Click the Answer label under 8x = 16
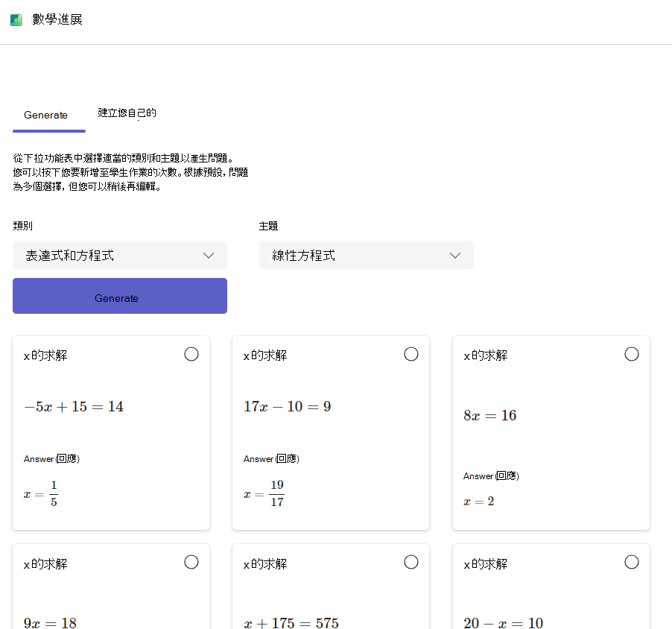Image resolution: width=672 pixels, height=629 pixels. [x=491, y=476]
